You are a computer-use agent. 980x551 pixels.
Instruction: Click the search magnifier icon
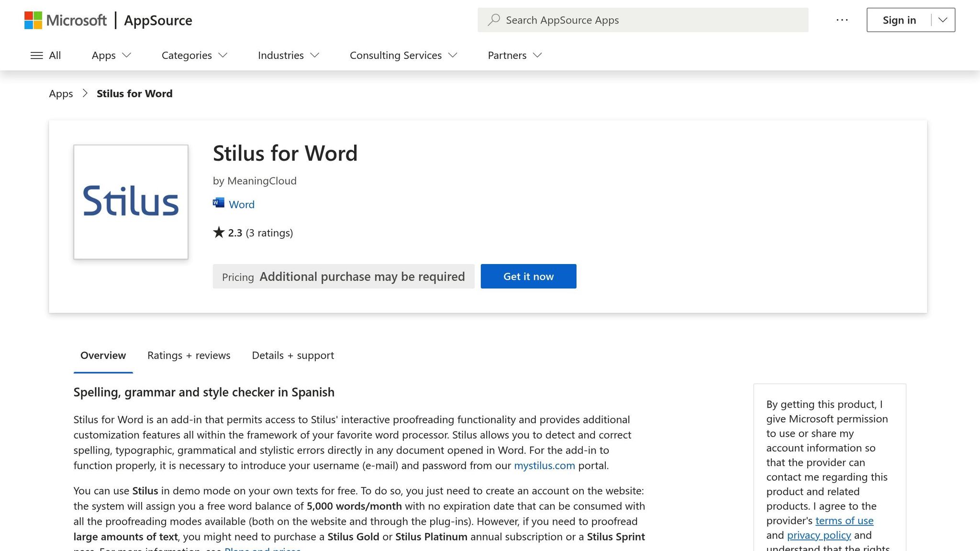point(494,20)
